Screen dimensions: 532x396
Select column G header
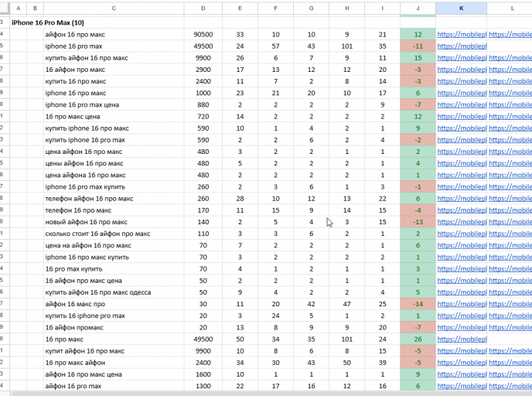tap(311, 9)
